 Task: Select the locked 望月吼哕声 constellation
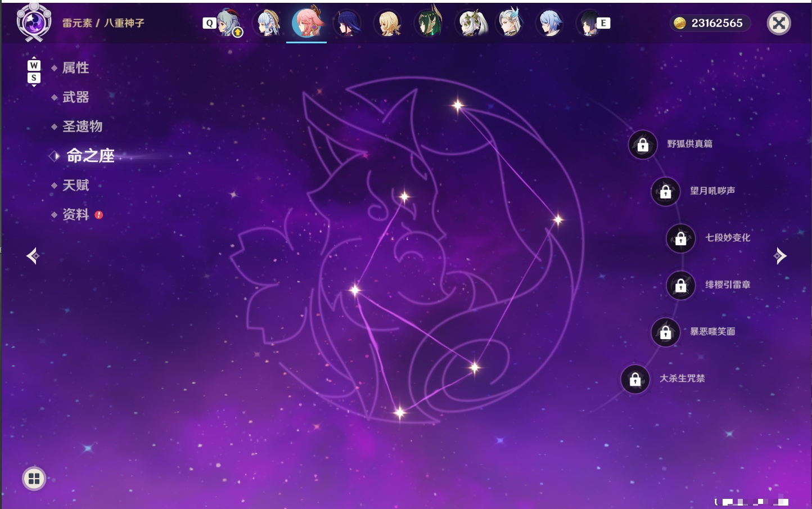[666, 192]
